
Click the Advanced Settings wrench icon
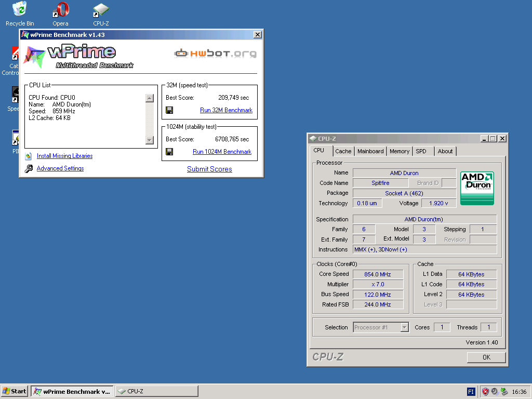29,168
